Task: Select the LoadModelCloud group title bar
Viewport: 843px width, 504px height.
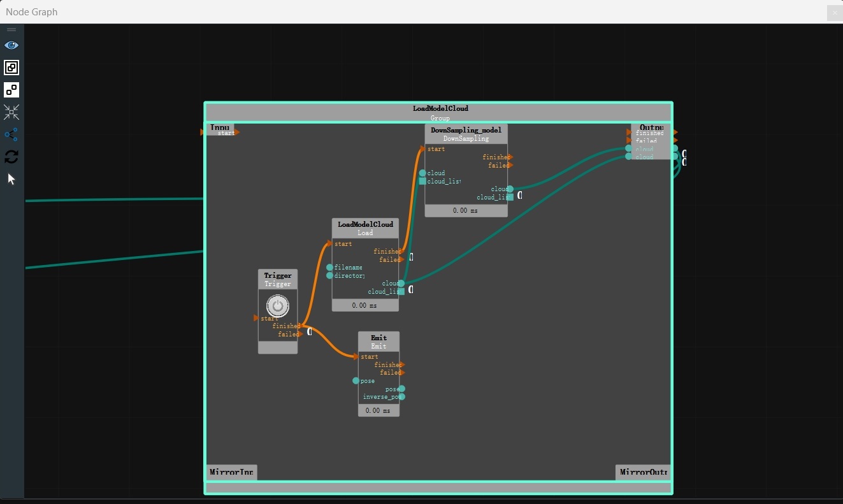Action: (438, 113)
